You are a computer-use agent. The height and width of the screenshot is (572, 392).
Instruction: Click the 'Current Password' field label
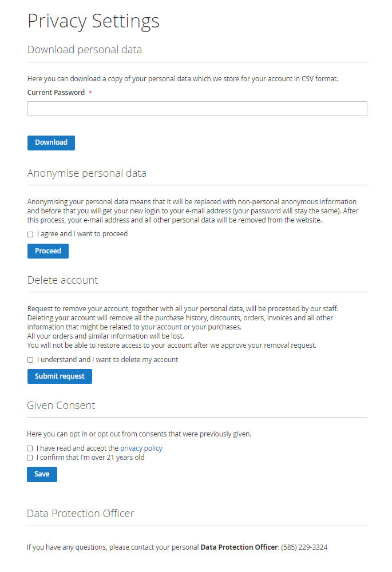56,93
